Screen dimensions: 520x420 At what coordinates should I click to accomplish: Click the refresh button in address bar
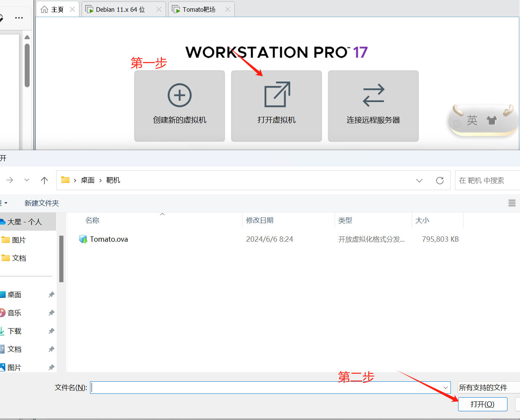tap(440, 181)
